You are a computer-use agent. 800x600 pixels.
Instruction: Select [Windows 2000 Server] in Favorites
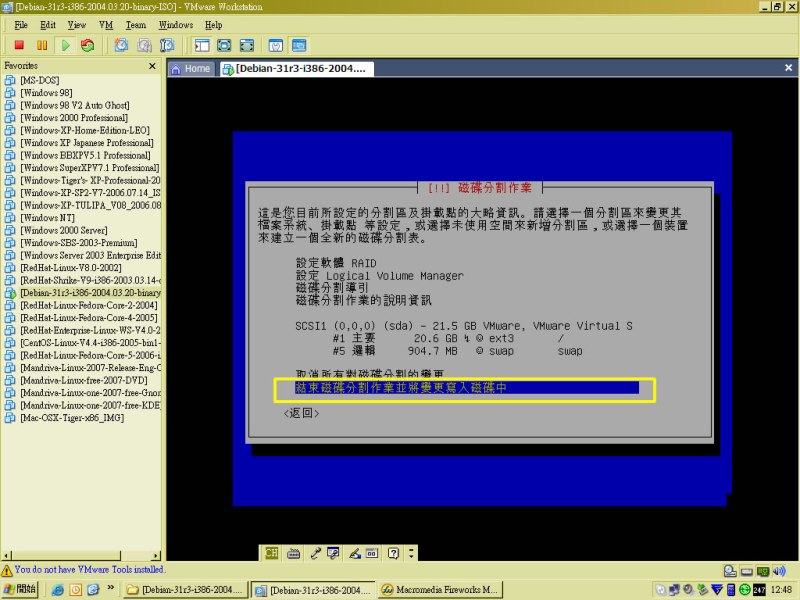(64, 231)
